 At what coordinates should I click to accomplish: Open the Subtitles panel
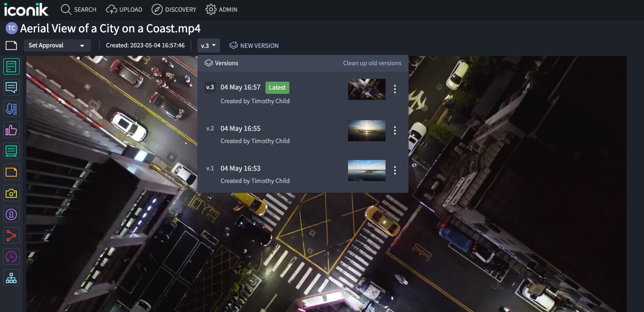tap(11, 151)
